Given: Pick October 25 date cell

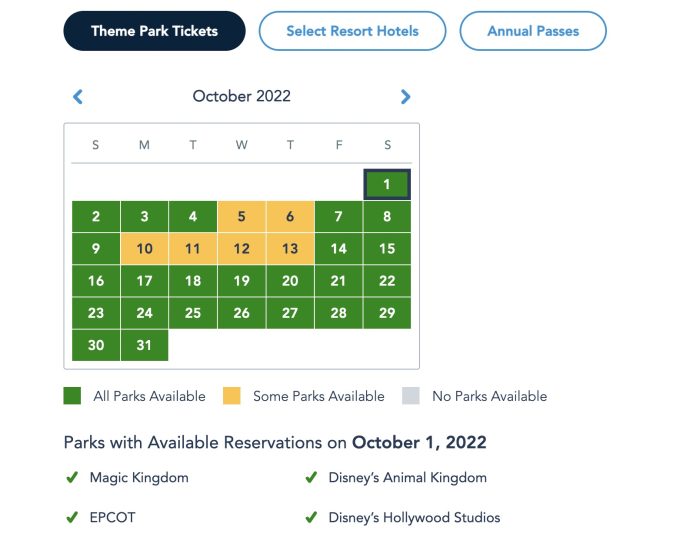Looking at the screenshot, I should click(193, 313).
